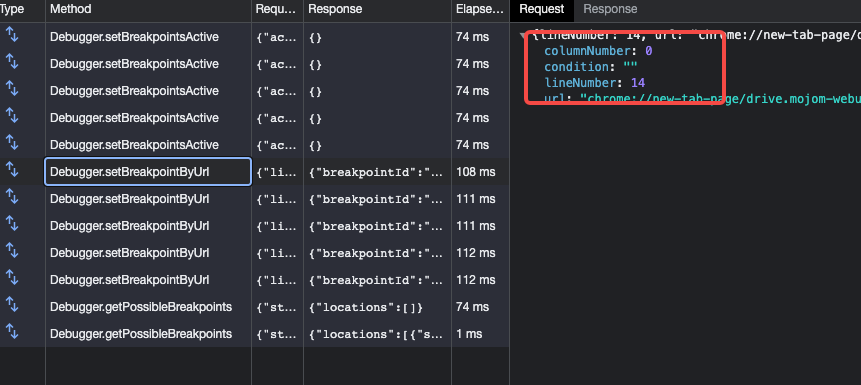Sort by the Elapsed column header

pyautogui.click(x=480, y=9)
